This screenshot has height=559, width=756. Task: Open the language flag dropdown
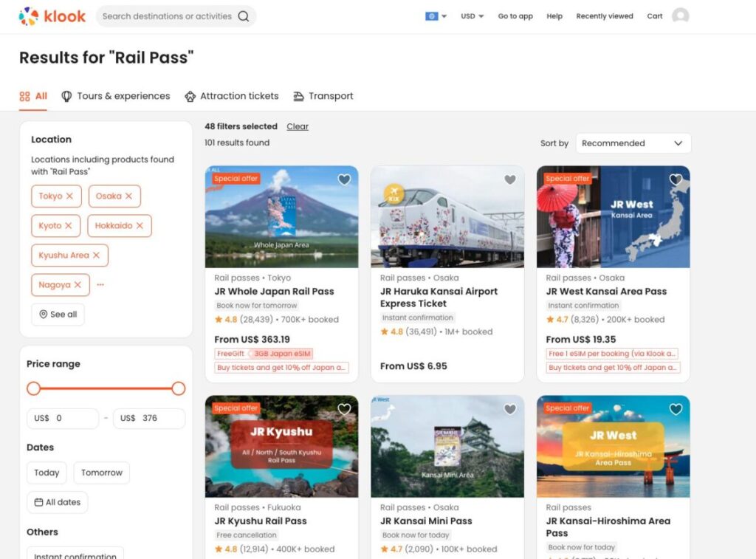click(x=436, y=16)
